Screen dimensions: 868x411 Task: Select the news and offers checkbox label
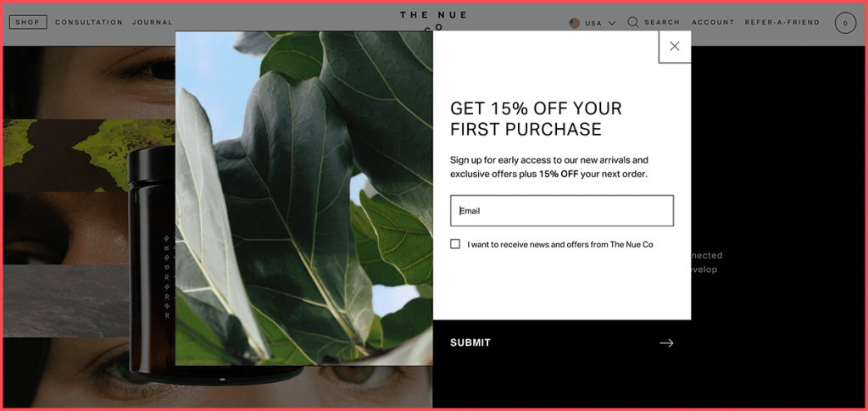pos(560,245)
